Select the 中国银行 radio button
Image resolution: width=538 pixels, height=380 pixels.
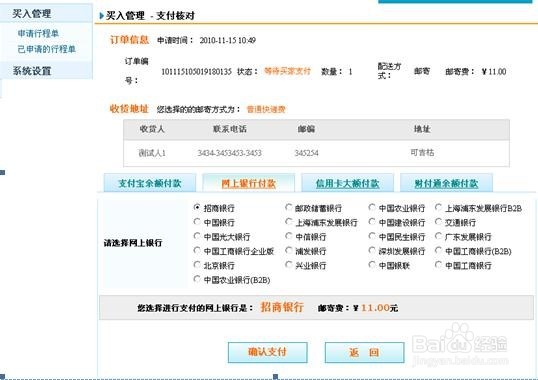pos(197,222)
